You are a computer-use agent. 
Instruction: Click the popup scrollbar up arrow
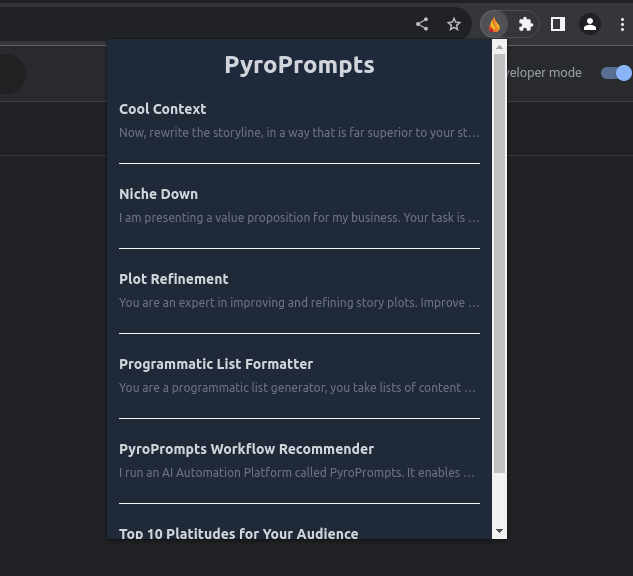pyautogui.click(x=499, y=47)
